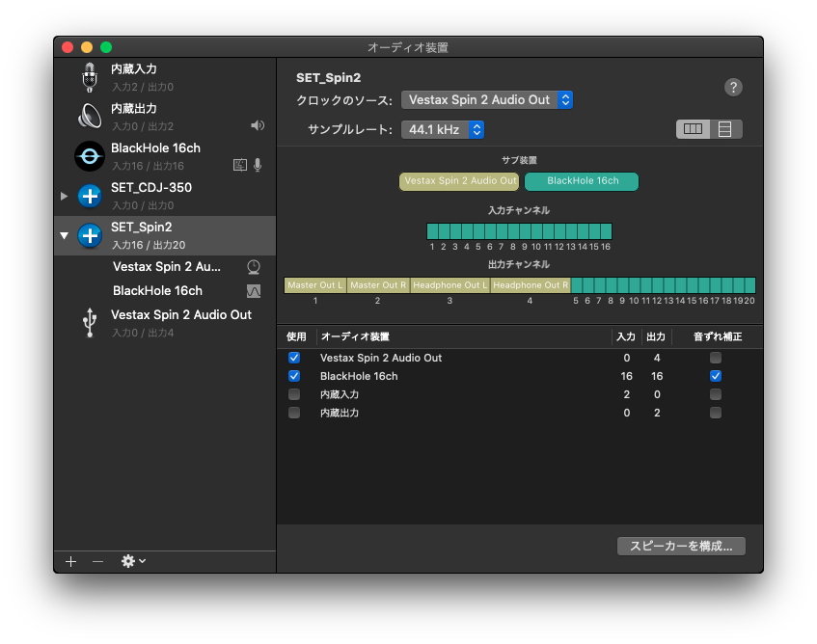The width and height of the screenshot is (817, 644).
Task: Zoom the オーディオ装置 window with green button
Action: [106, 47]
